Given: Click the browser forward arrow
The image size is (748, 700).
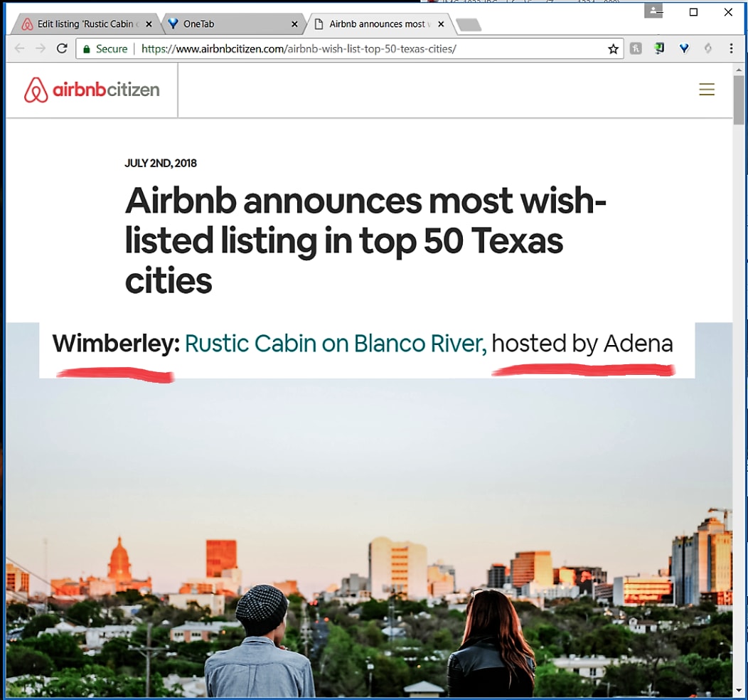Looking at the screenshot, I should coord(41,48).
